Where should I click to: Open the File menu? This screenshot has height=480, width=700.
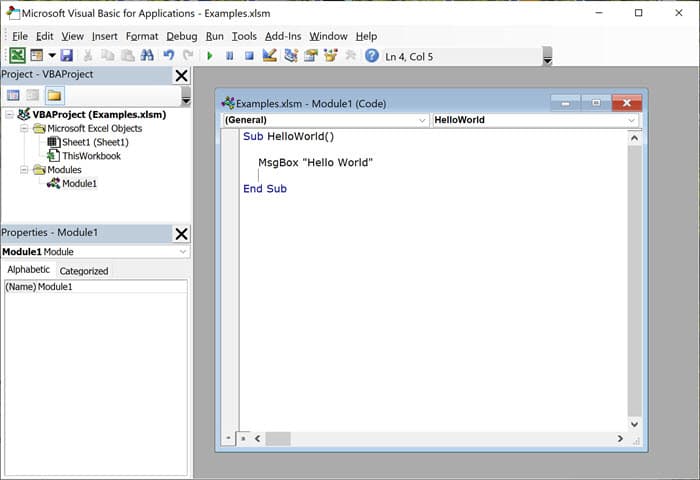click(x=20, y=36)
